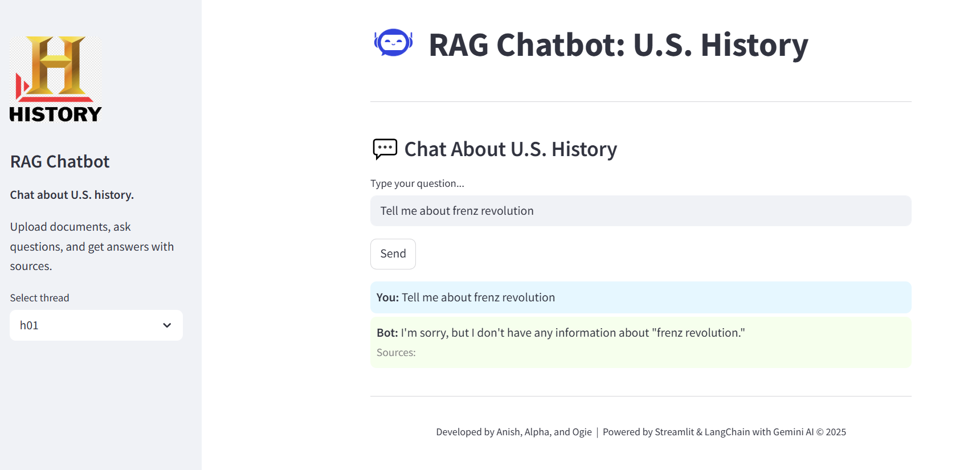This screenshot has height=470, width=980.
Task: Click the Sources label under bot reply
Action: tap(396, 353)
